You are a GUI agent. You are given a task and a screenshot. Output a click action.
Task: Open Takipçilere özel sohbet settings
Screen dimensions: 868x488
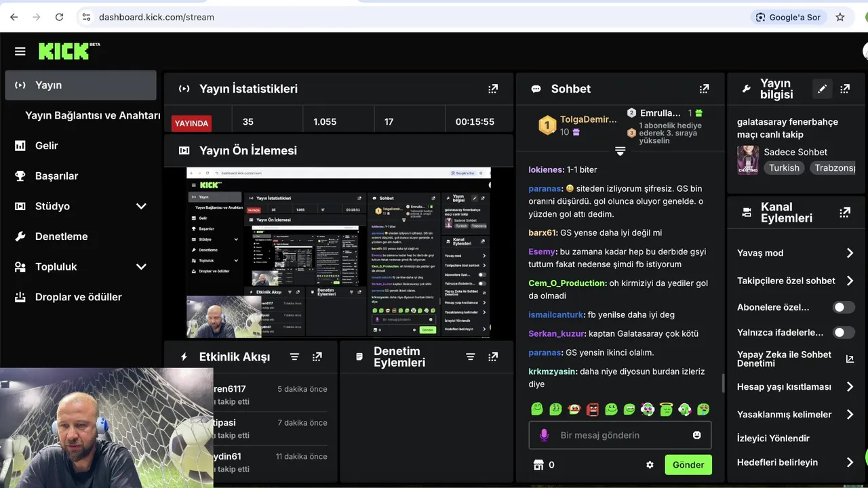795,281
